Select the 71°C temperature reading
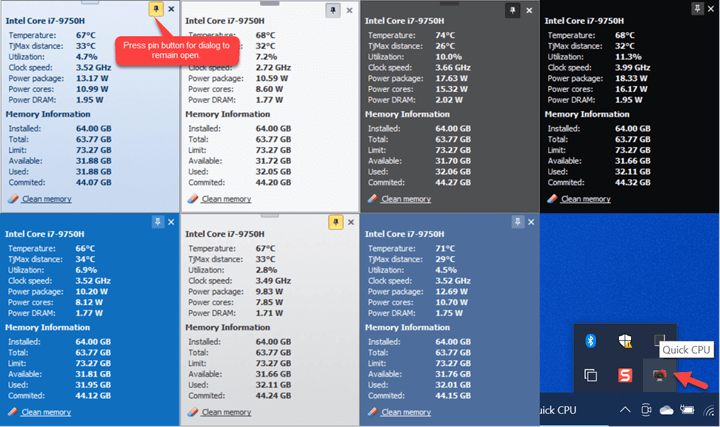720x427 pixels. click(445, 248)
